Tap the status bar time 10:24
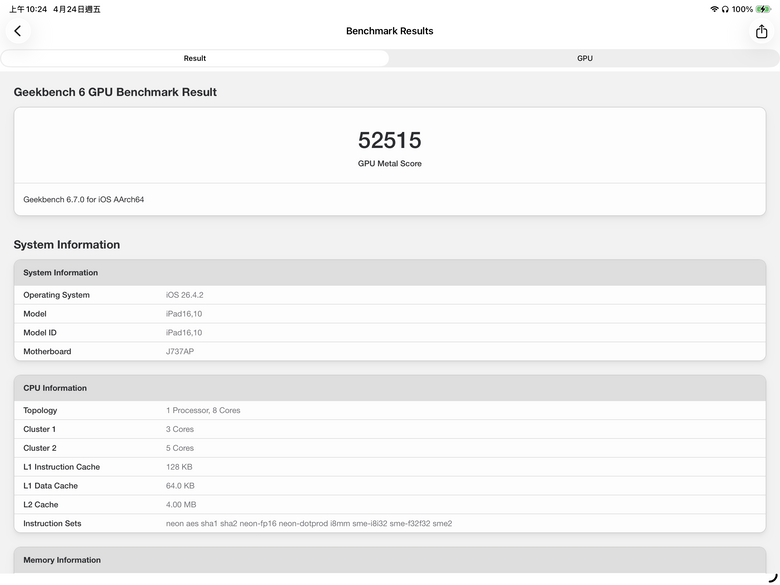The height and width of the screenshot is (585, 780). (28, 9)
